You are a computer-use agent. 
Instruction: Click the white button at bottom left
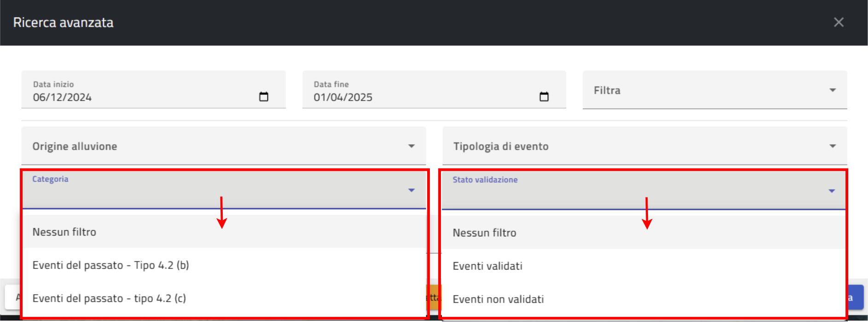[x=12, y=298]
